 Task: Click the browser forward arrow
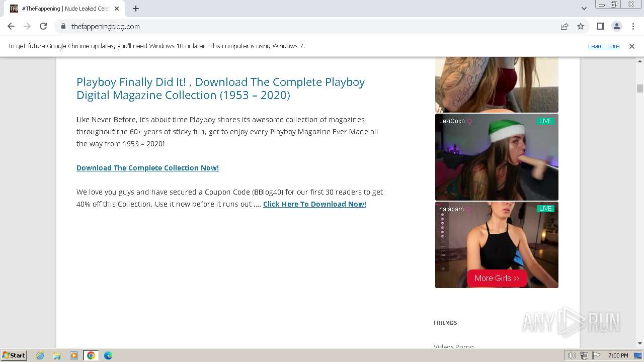[x=27, y=26]
